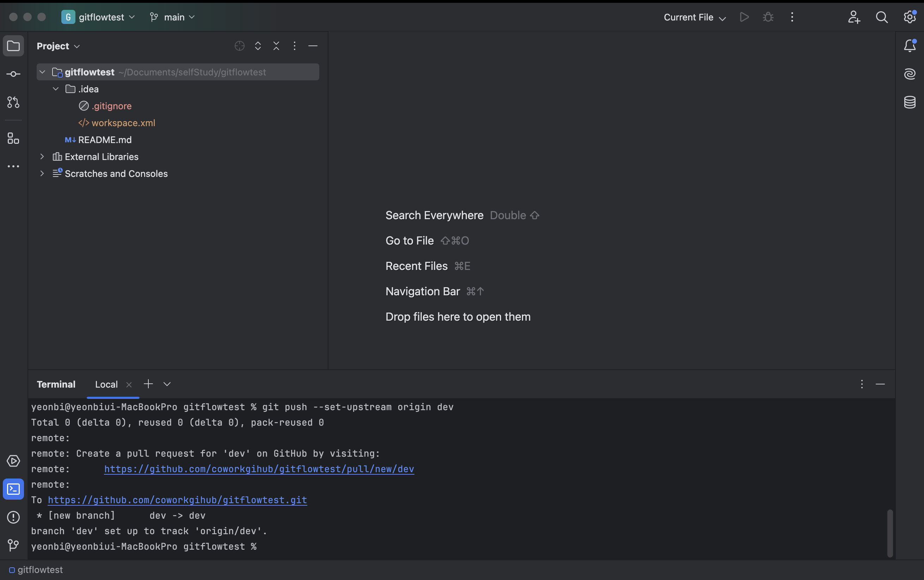Open the Commit tool window

coord(13,74)
